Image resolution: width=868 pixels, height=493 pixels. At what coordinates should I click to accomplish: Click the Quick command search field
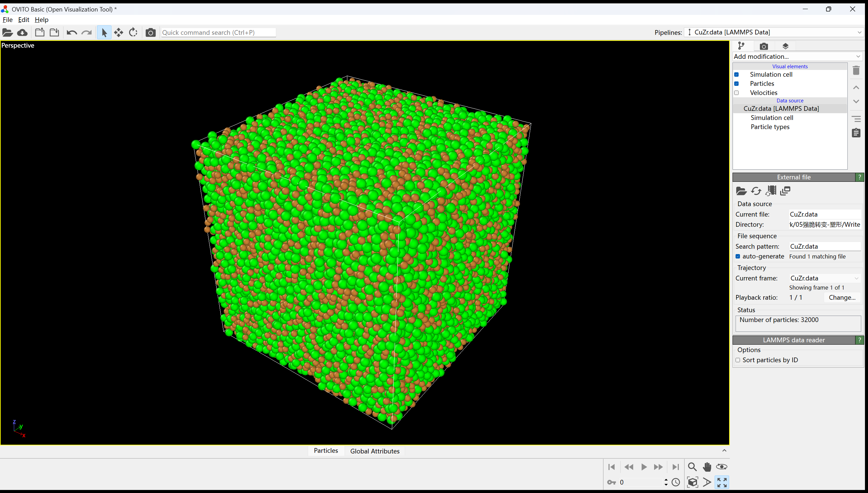pyautogui.click(x=218, y=32)
